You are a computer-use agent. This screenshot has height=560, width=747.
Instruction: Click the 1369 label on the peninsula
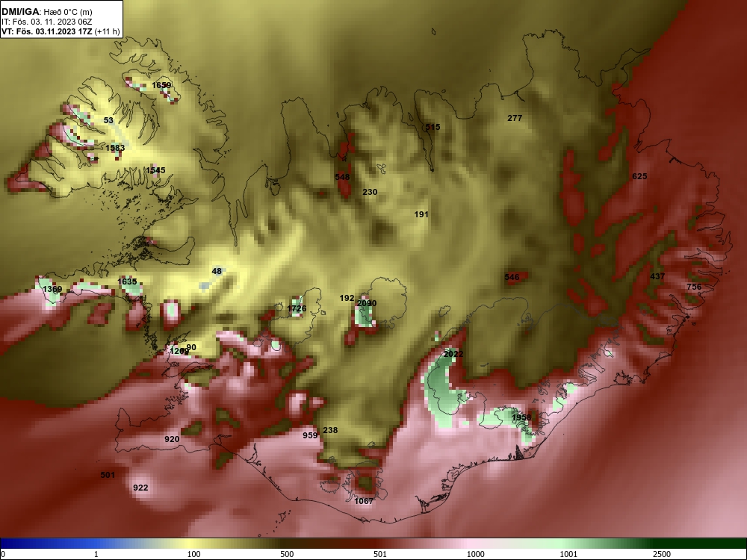point(52,289)
